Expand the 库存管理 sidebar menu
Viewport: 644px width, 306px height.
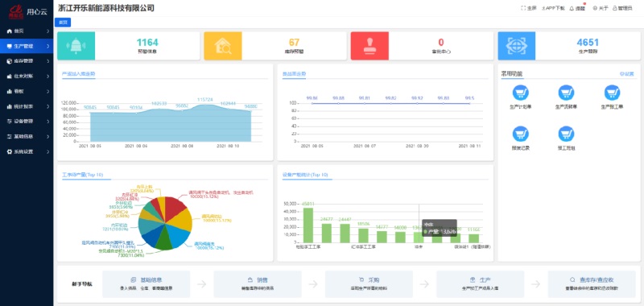pyautogui.click(x=27, y=61)
